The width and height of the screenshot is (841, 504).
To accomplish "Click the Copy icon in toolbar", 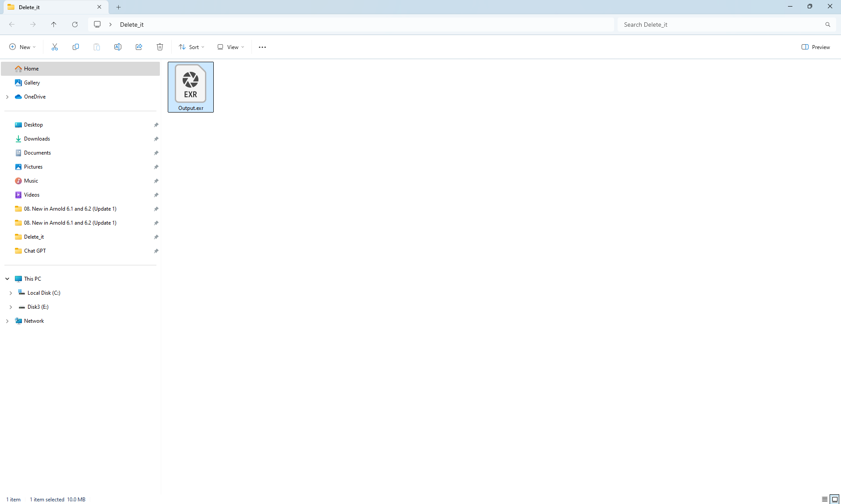I will click(76, 47).
